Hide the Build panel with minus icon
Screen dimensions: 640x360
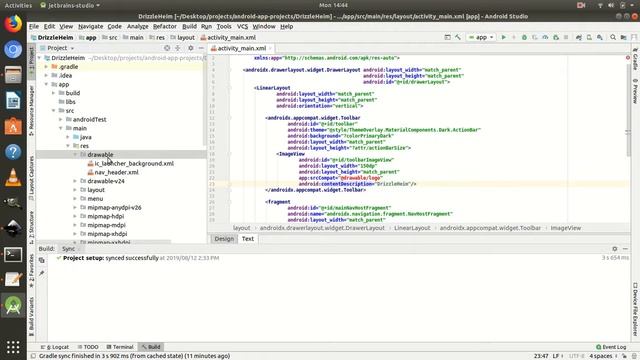[x=625, y=249]
